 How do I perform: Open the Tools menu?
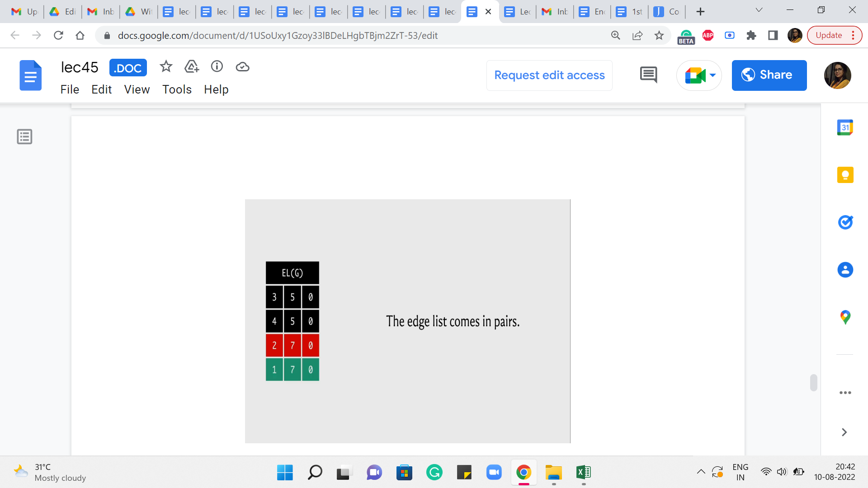click(177, 89)
